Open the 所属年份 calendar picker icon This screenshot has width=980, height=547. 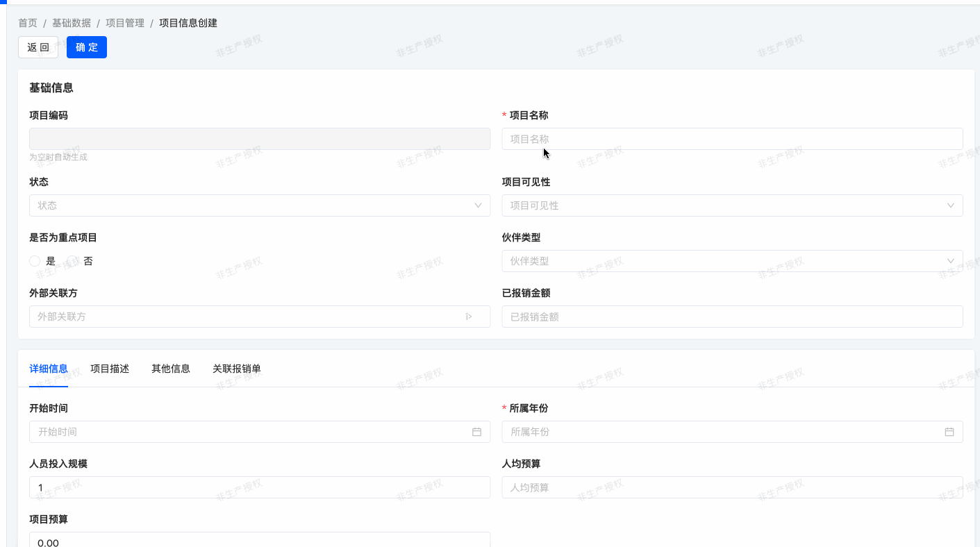pos(949,432)
